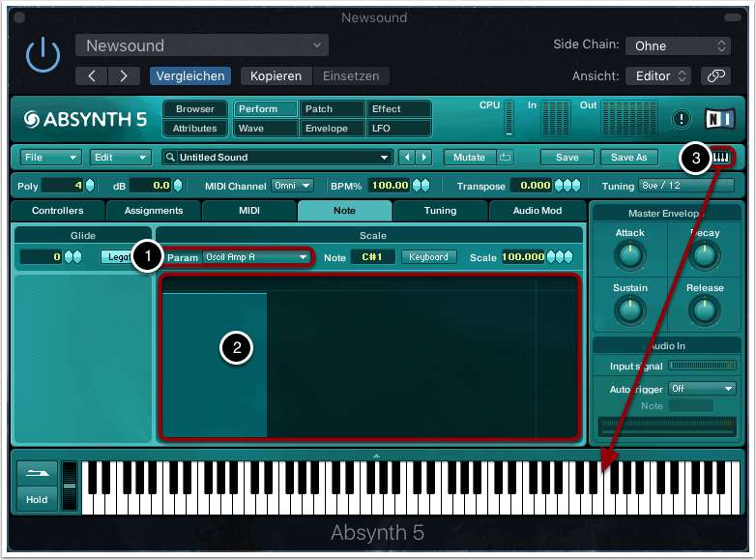
Task: Click the icon next to Mutate
Action: (x=505, y=157)
